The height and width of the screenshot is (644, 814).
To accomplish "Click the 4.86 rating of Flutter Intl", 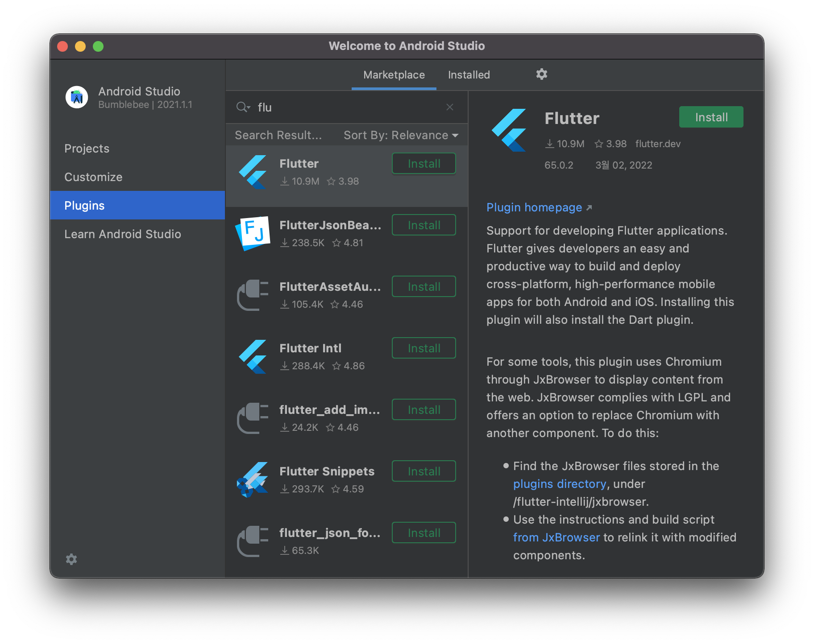I will tap(354, 366).
